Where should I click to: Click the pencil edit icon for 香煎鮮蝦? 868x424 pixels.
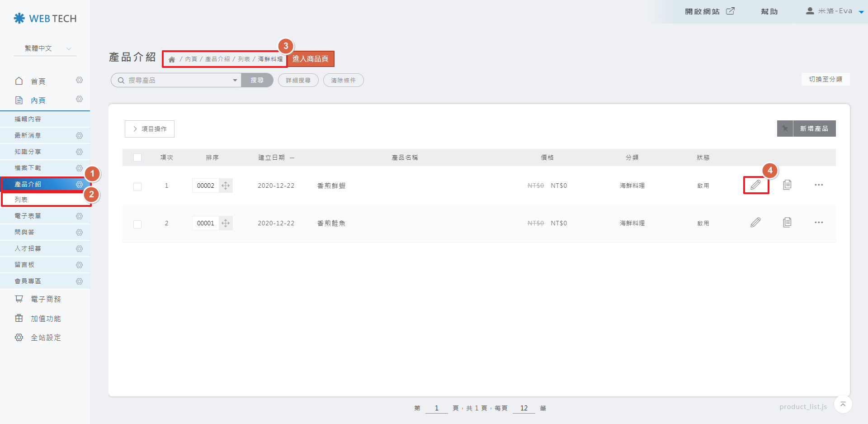click(x=755, y=185)
